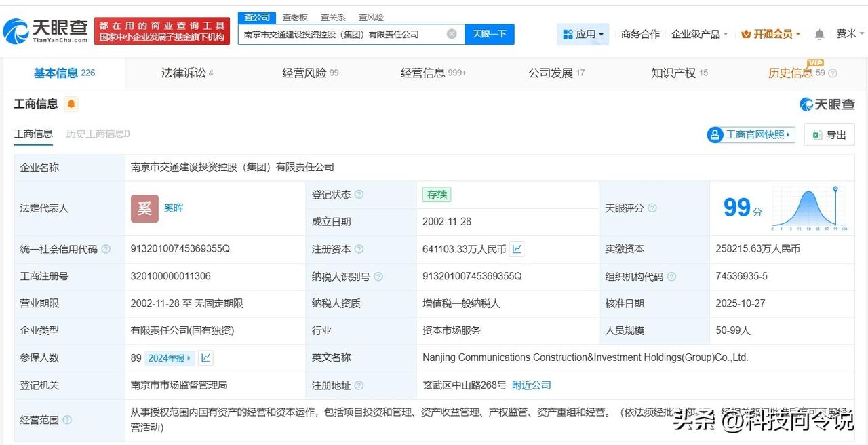The width and height of the screenshot is (868, 445).
Task: Click the 导出 export button
Action: 829,134
